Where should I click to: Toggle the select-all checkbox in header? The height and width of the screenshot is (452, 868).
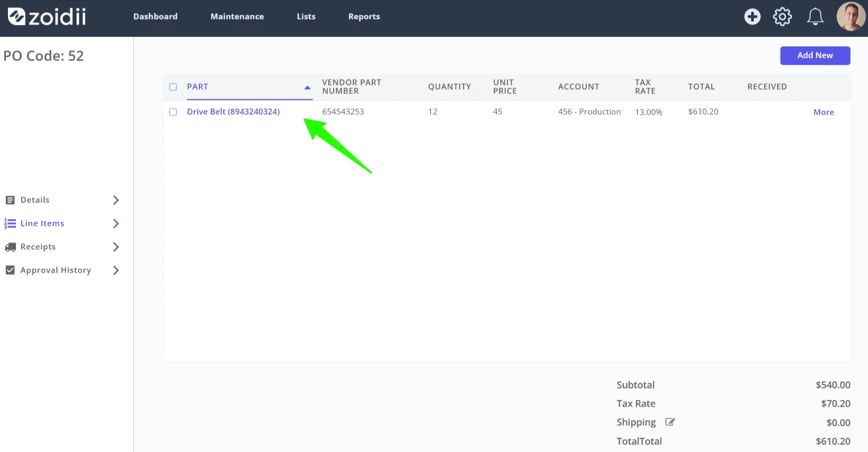click(173, 87)
